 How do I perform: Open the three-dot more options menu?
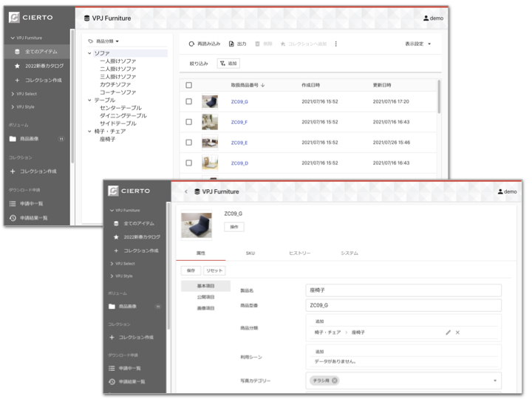336,44
